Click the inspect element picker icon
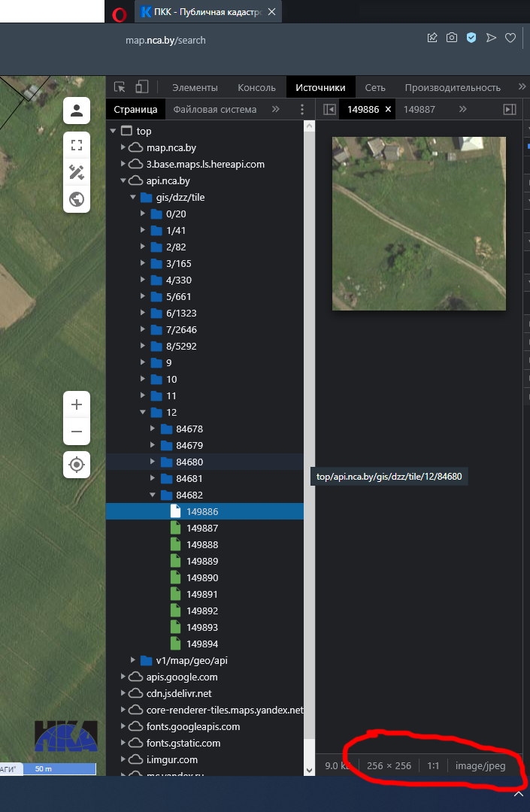This screenshot has width=530, height=812. [x=120, y=87]
